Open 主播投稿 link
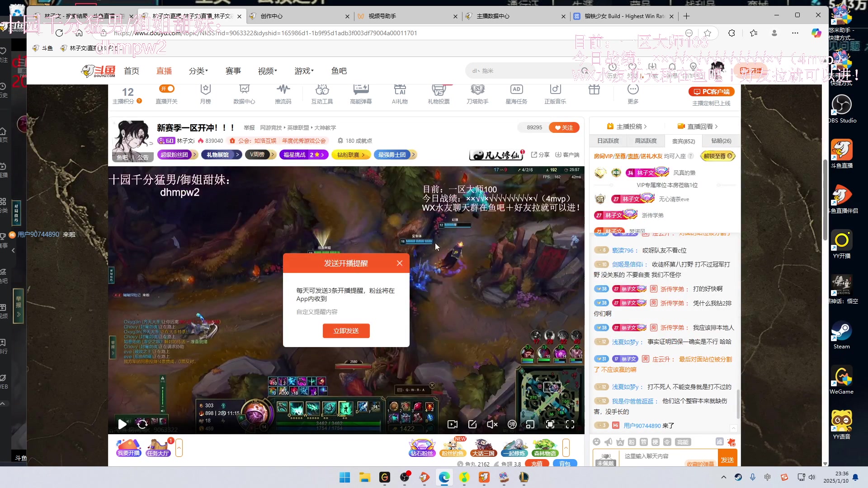868x488 pixels. pyautogui.click(x=627, y=127)
